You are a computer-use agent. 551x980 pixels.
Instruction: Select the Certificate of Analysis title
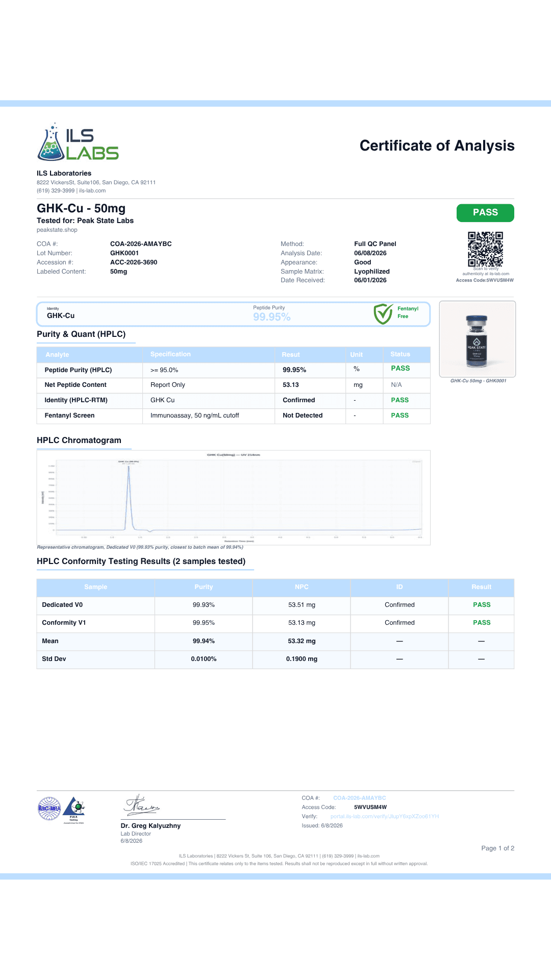click(437, 145)
